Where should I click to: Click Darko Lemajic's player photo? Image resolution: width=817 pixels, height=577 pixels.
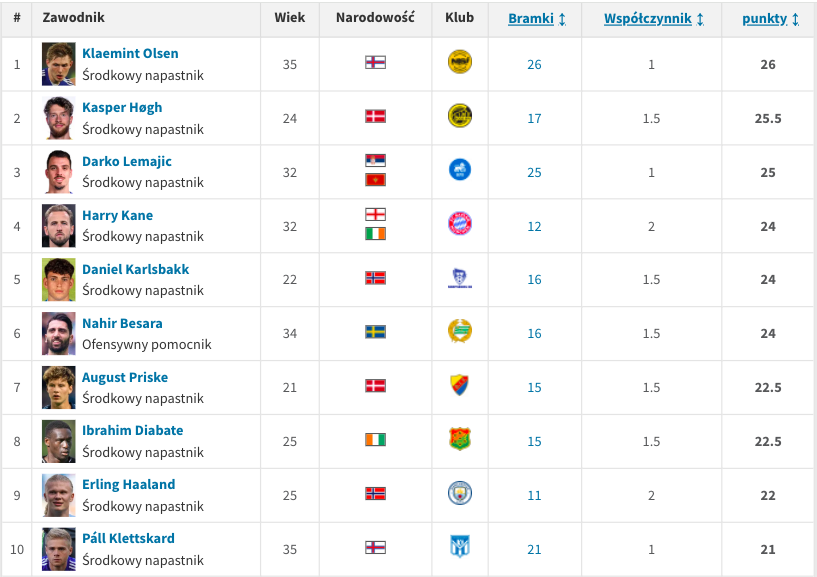[x=59, y=172]
